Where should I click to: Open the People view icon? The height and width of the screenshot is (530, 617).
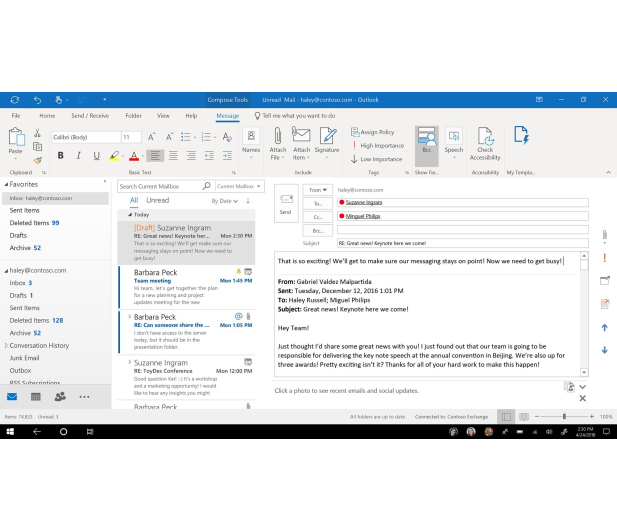[60, 397]
